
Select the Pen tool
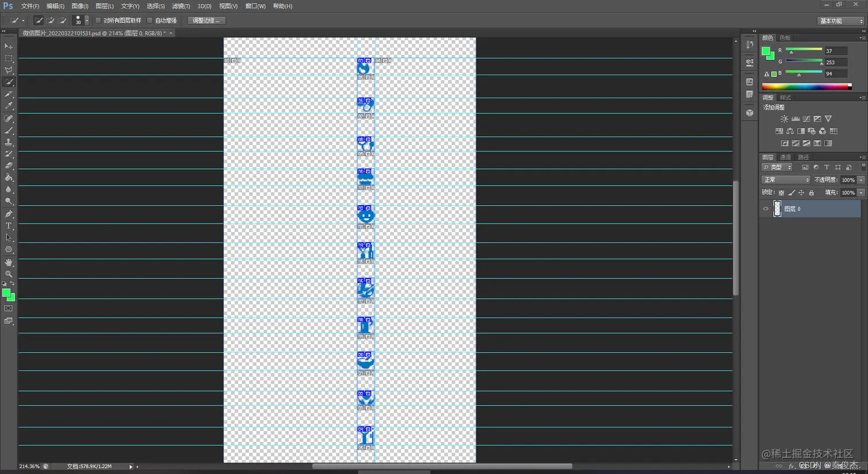[9, 214]
